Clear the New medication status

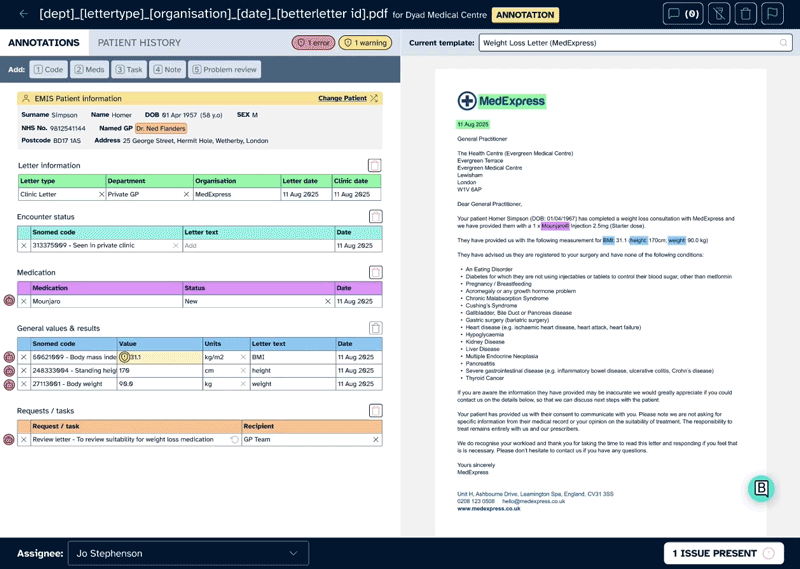(x=328, y=301)
